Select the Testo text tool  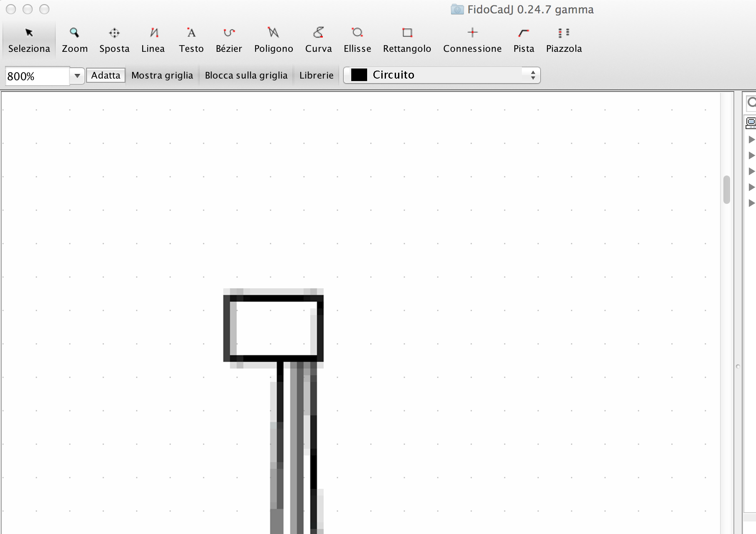click(x=191, y=40)
